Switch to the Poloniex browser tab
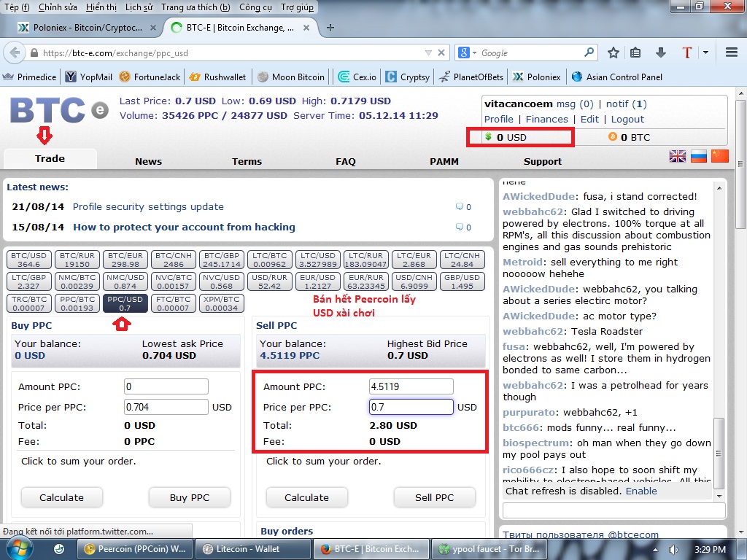The height and width of the screenshot is (560, 747). click(88, 28)
